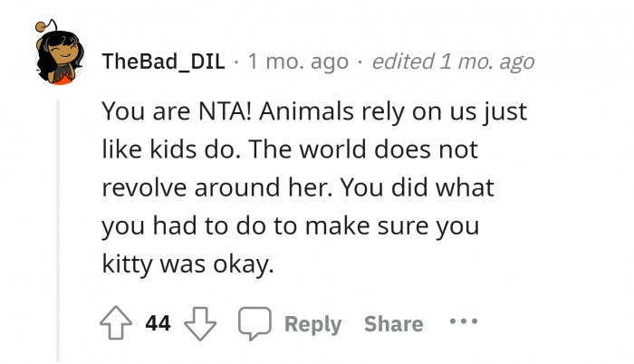
Task: Click the "1 mo. ago" timestamp
Action: coord(297,62)
